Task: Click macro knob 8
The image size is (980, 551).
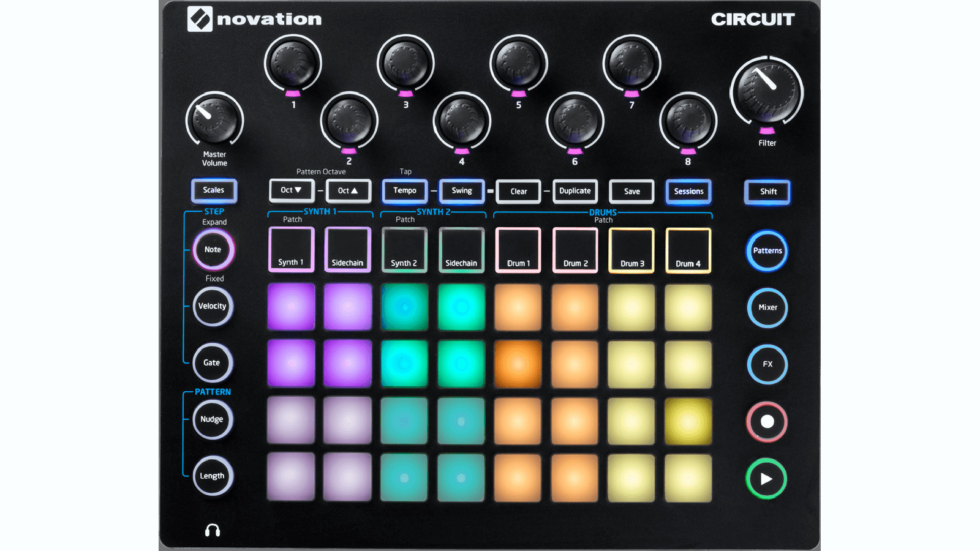Action: (688, 120)
